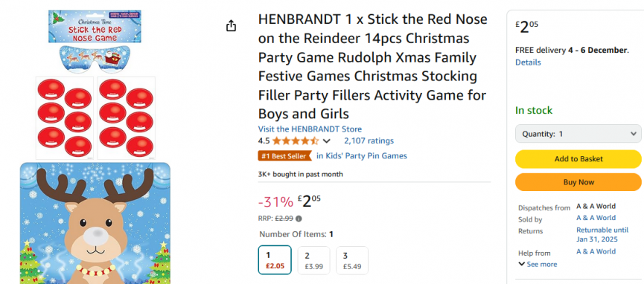Expand the rating breakdown chevron
This screenshot has height=284, width=644.
tap(327, 141)
